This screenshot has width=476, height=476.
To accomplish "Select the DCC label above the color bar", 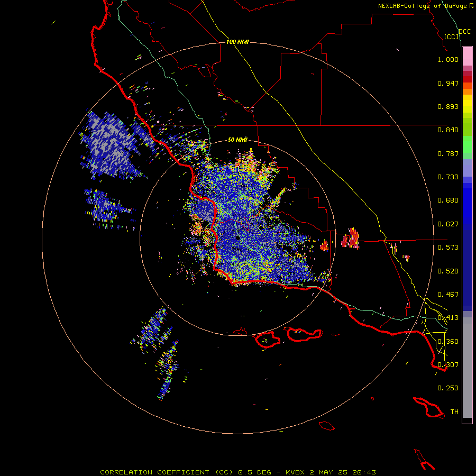I will (x=464, y=32).
